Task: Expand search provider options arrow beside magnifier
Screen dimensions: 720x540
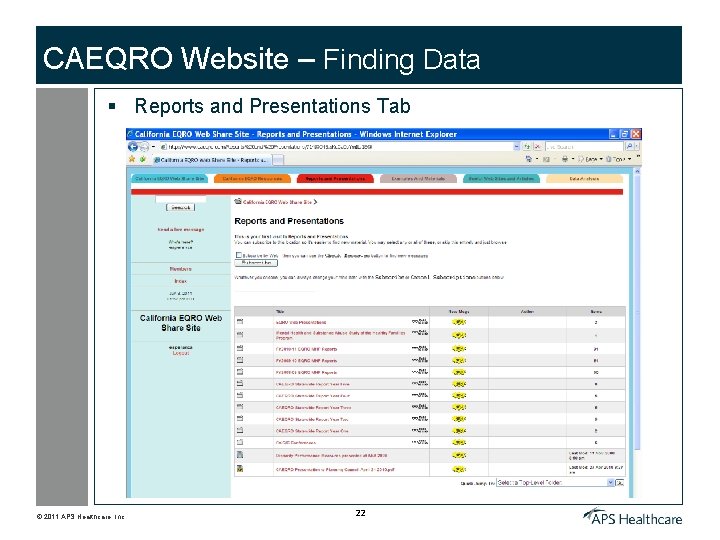Action: pos(637,146)
